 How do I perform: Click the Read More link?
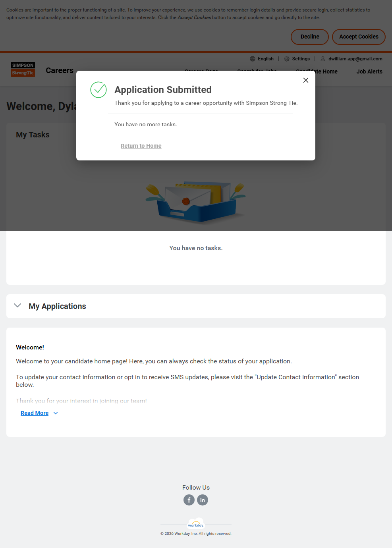pyautogui.click(x=35, y=413)
